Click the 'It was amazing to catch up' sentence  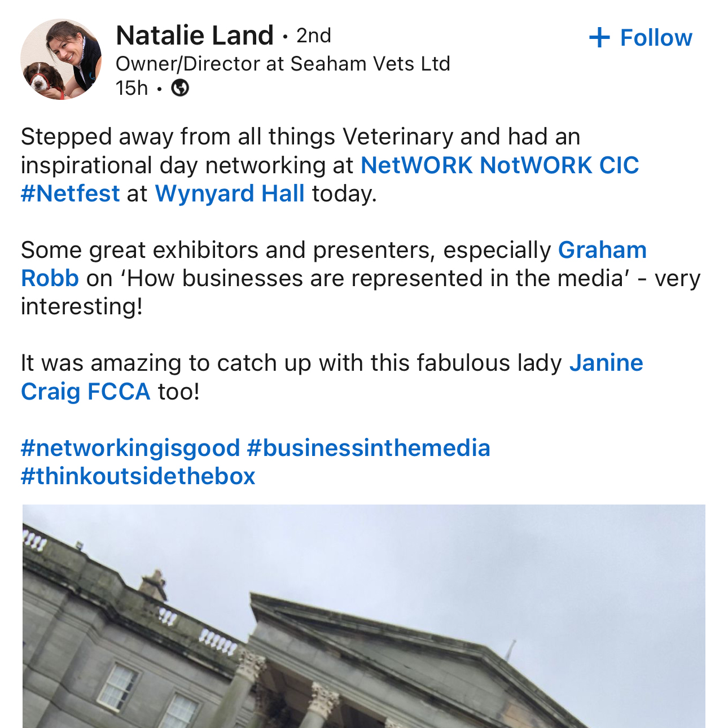[x=291, y=363]
